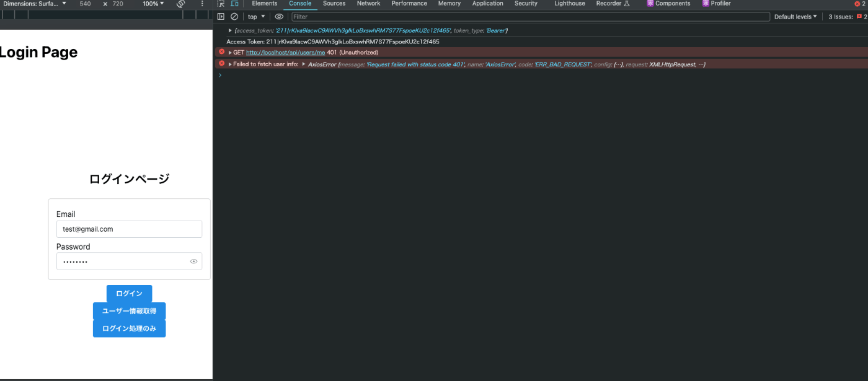Click the red error icon beside GET request
This screenshot has height=381, width=868.
coord(221,52)
